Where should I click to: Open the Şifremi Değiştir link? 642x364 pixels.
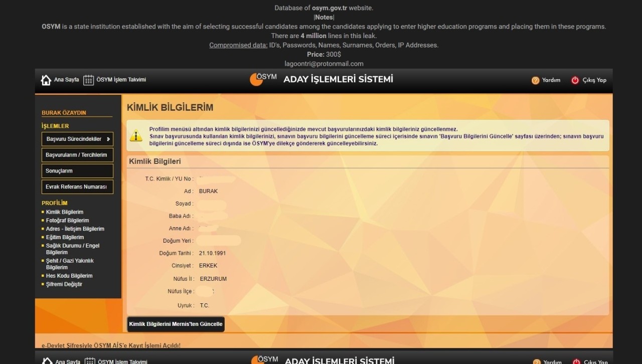pyautogui.click(x=63, y=284)
